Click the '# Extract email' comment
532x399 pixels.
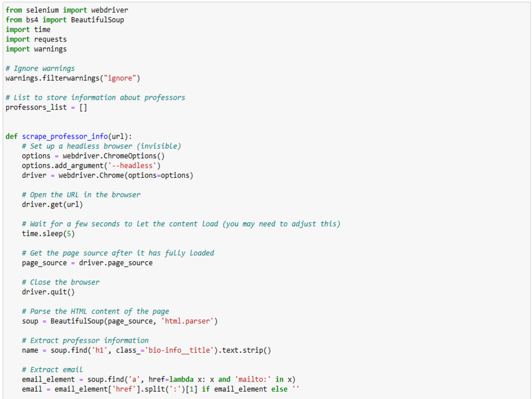click(x=52, y=370)
